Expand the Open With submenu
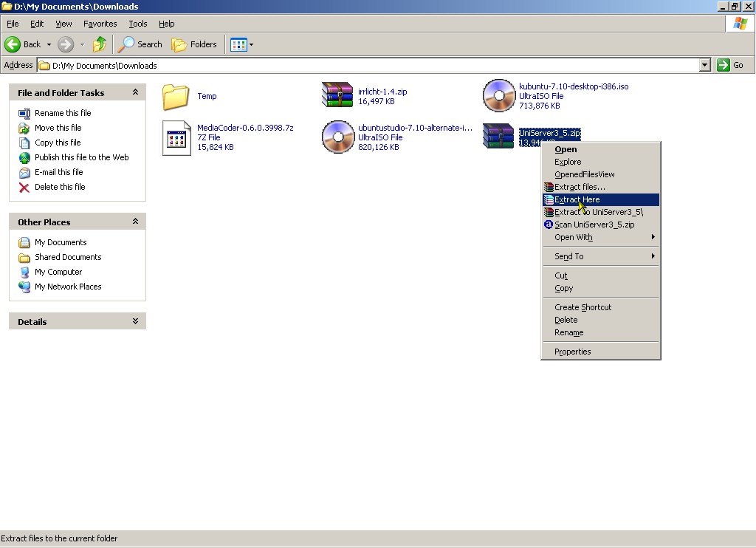 601,237
